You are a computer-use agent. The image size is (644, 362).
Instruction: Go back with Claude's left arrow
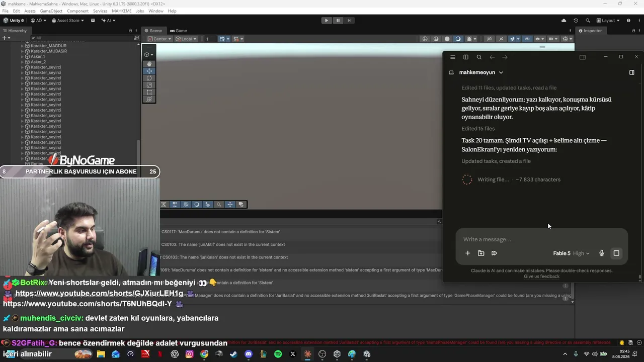point(492,57)
